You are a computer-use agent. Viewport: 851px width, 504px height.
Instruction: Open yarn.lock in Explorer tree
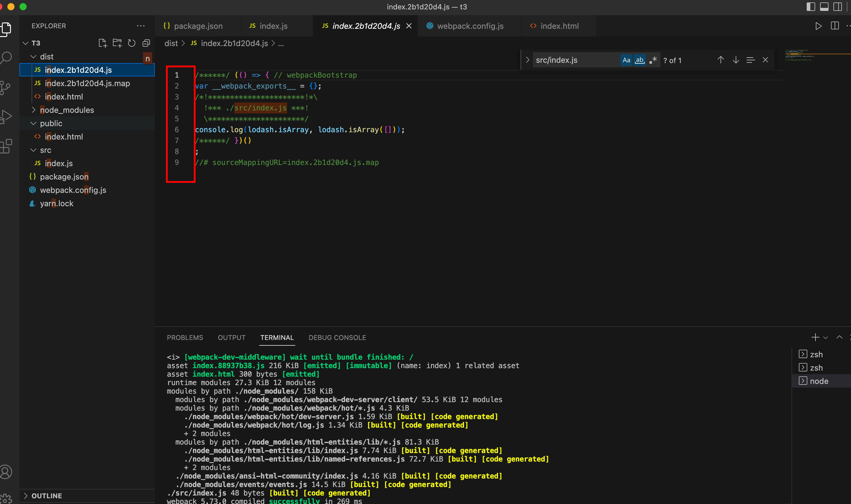[87, 203]
